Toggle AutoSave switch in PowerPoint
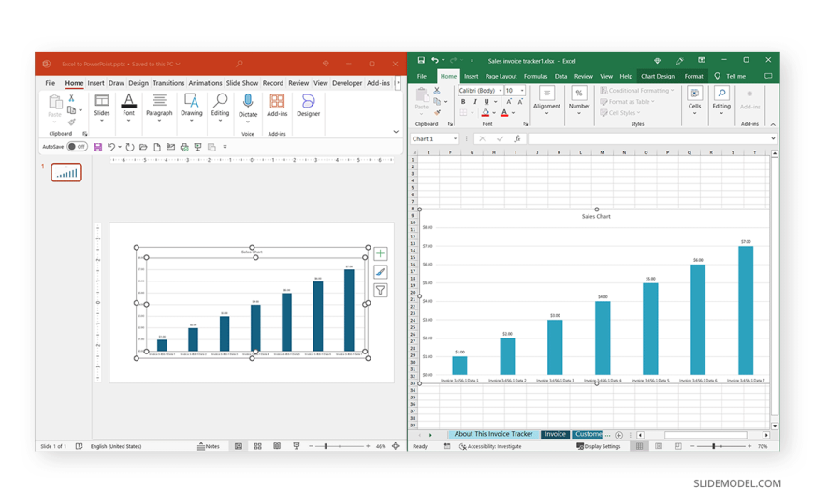 click(77, 147)
